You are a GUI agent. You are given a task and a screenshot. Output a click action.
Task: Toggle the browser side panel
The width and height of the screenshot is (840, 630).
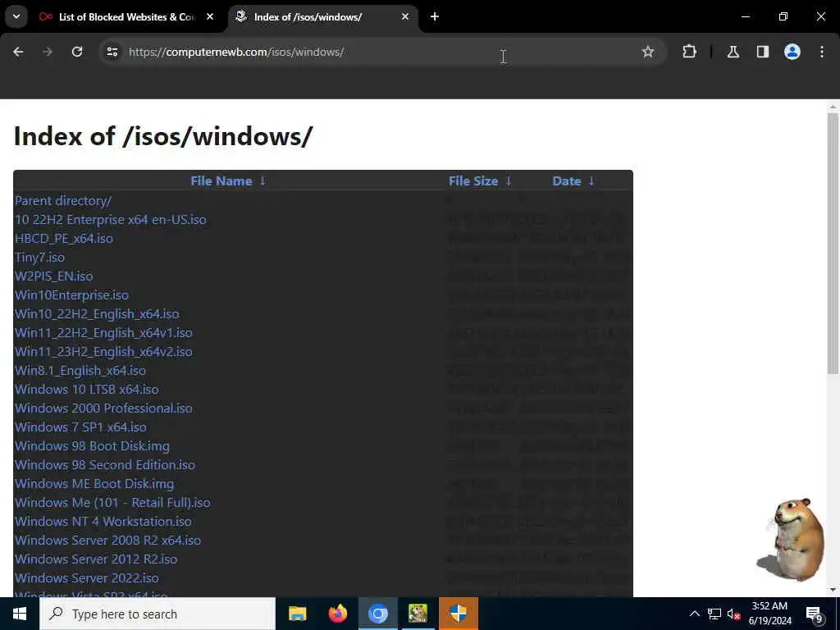[763, 52]
